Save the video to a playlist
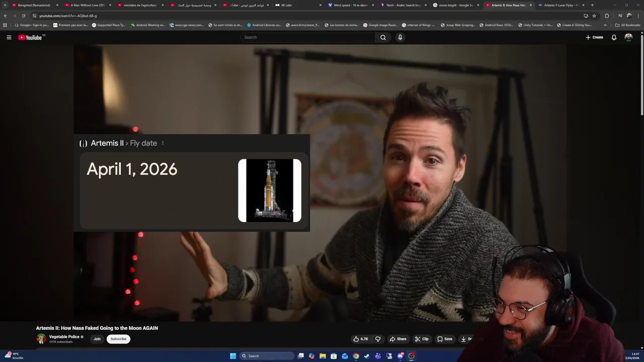Viewport: 644px width, 362px height. (444, 339)
